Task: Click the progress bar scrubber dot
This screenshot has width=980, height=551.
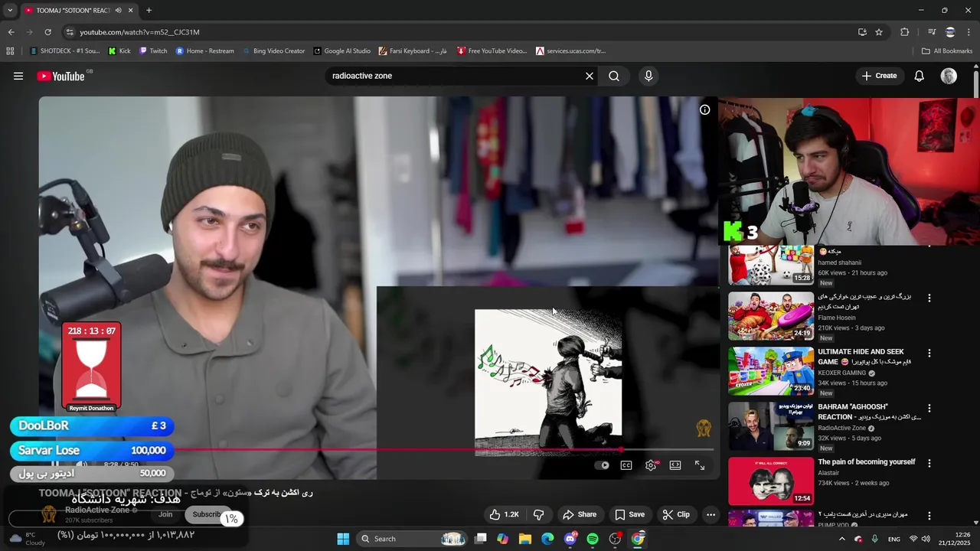Action: click(621, 450)
